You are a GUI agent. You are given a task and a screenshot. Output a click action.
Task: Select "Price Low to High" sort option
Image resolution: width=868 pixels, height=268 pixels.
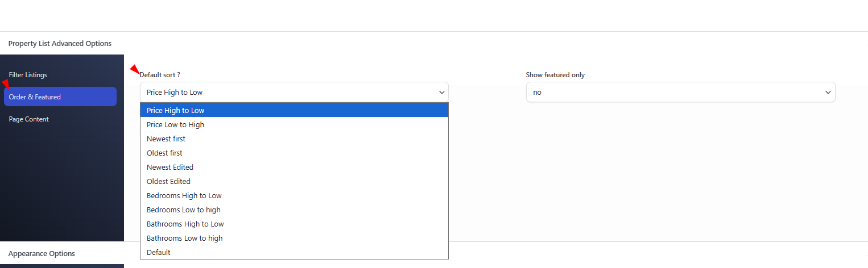pos(175,125)
